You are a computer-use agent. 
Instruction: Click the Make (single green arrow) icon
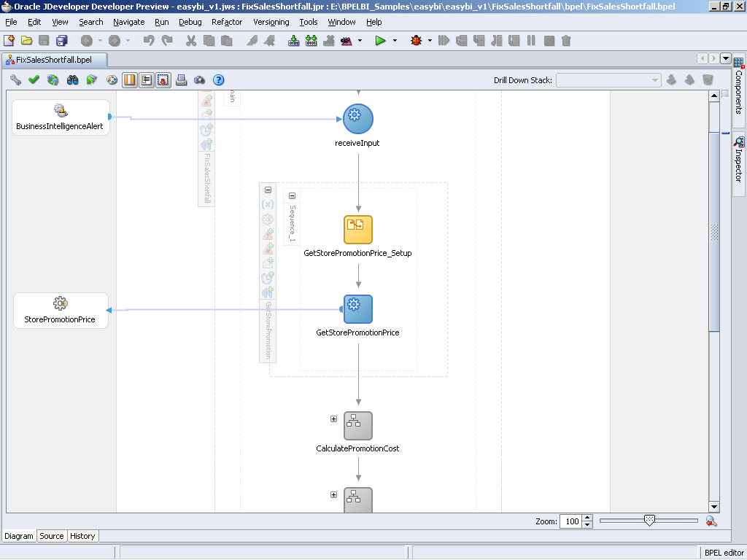point(294,41)
